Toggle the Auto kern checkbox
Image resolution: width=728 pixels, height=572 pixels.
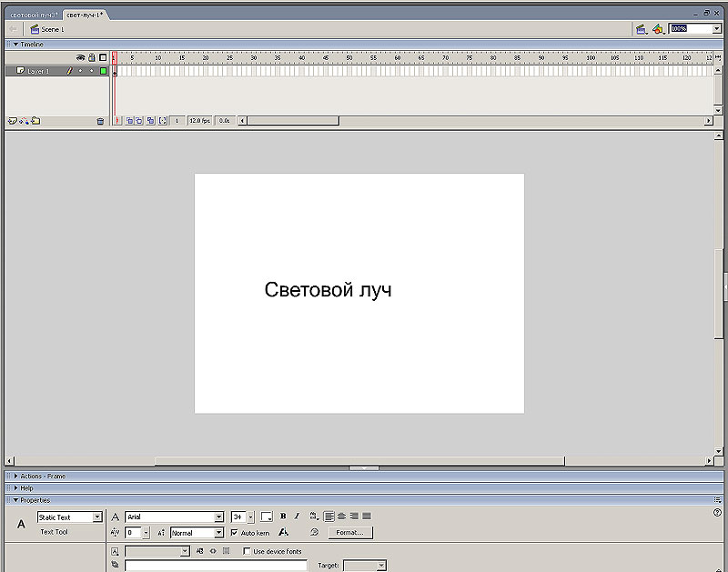click(234, 533)
